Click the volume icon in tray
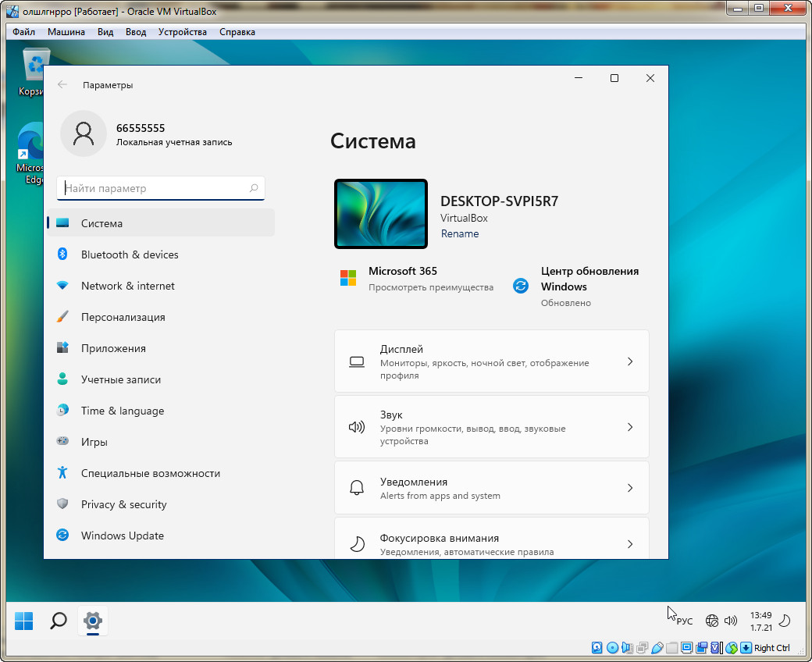This screenshot has height=662, width=812. coord(731,621)
